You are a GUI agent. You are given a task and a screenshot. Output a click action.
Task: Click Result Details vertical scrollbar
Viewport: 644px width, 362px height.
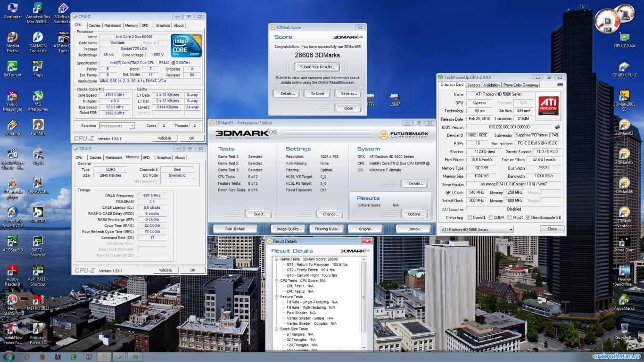(363, 304)
